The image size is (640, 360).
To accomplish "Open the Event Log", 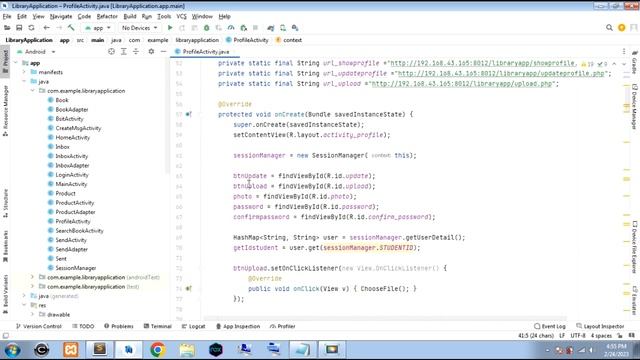I will 550,326.
